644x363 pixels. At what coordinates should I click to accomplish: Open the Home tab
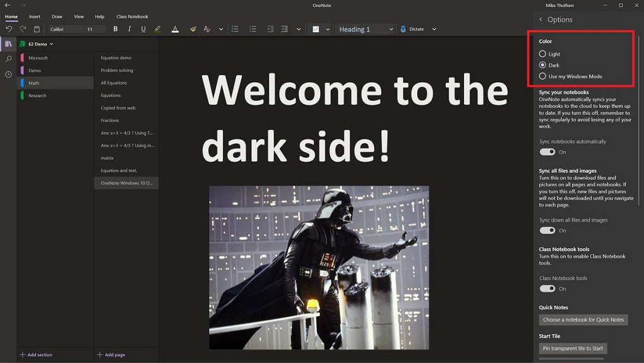11,16
